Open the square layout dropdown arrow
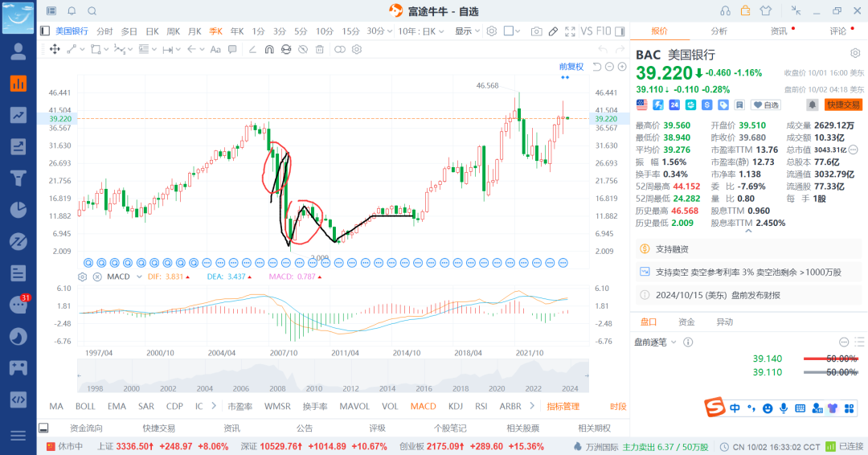868x455 pixels. pyautogui.click(x=518, y=31)
